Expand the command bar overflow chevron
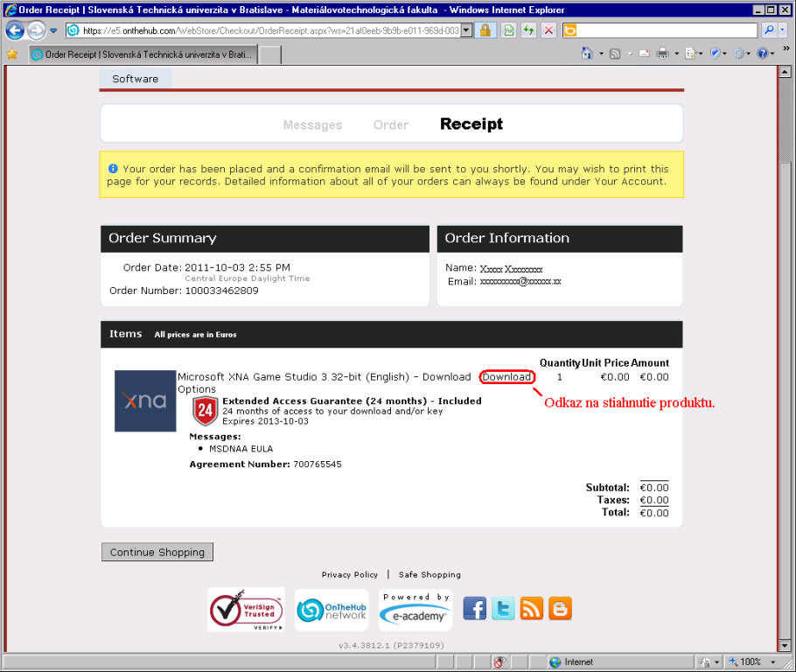This screenshot has height=672, width=796. pyautogui.click(x=786, y=48)
